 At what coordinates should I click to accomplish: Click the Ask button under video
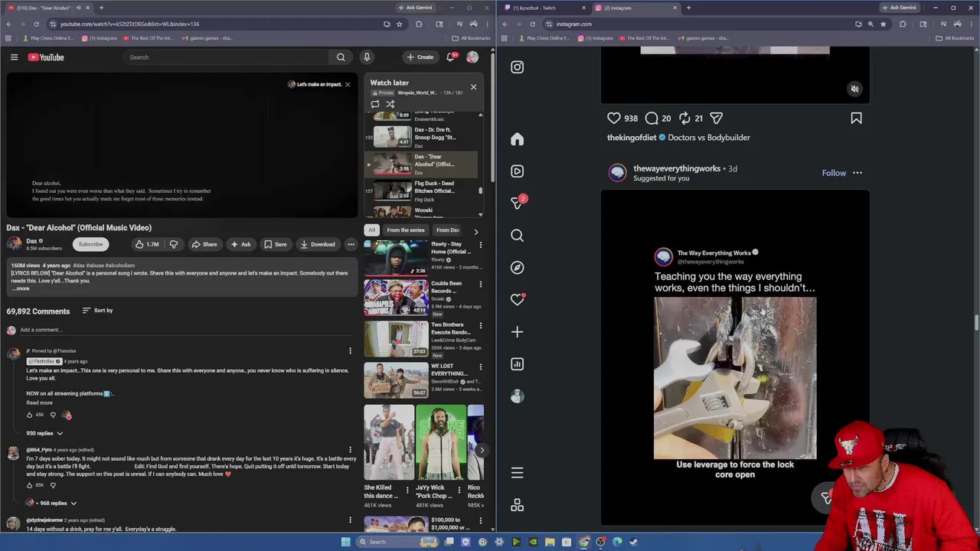pos(240,244)
